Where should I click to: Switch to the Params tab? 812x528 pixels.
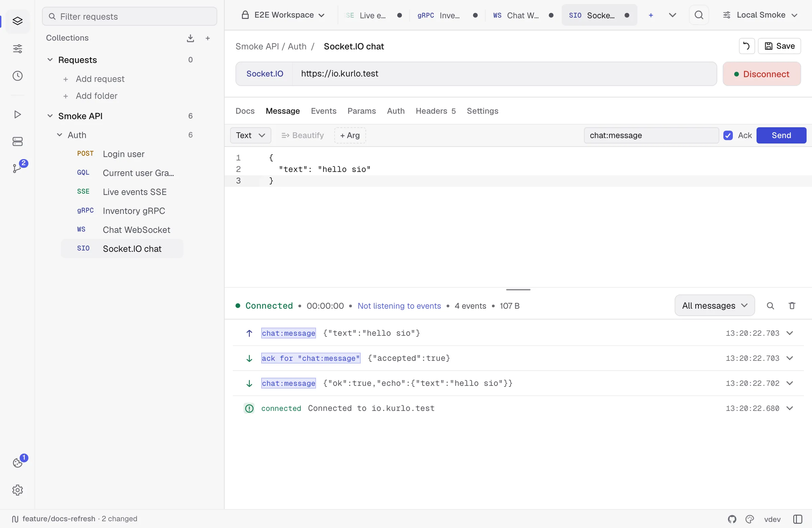[x=362, y=111]
